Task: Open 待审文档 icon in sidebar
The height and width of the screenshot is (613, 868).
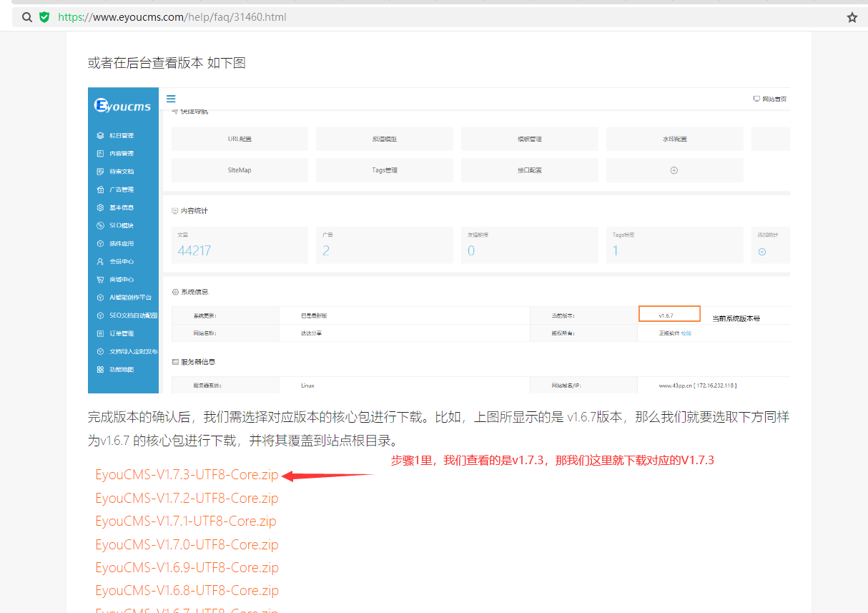Action: [x=101, y=172]
